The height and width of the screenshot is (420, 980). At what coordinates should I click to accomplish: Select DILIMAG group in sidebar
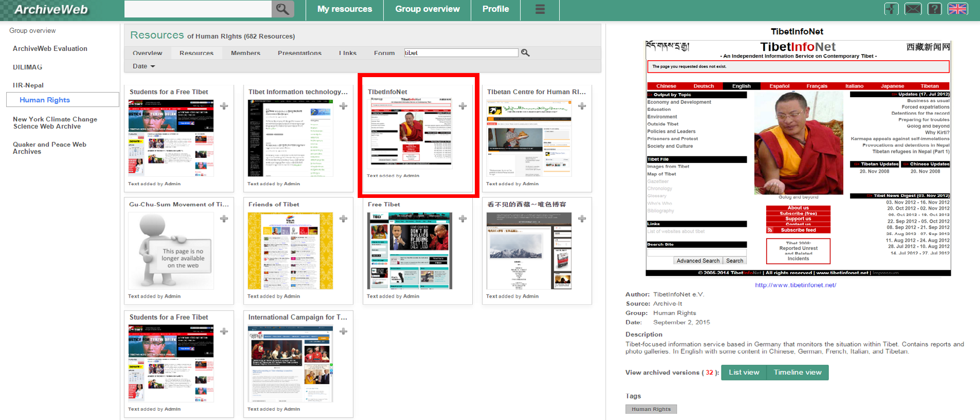pyautogui.click(x=28, y=67)
